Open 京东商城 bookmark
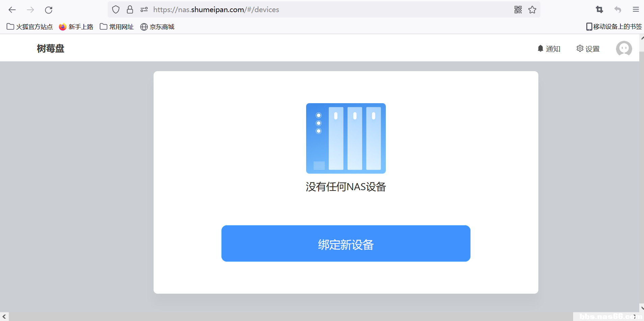Screen dimensions: 644x321 click(x=157, y=27)
